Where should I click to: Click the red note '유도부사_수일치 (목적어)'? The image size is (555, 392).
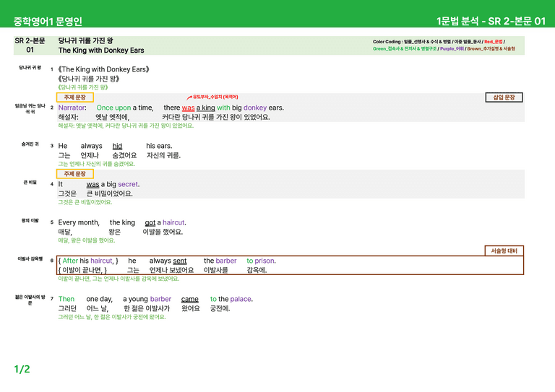point(215,97)
